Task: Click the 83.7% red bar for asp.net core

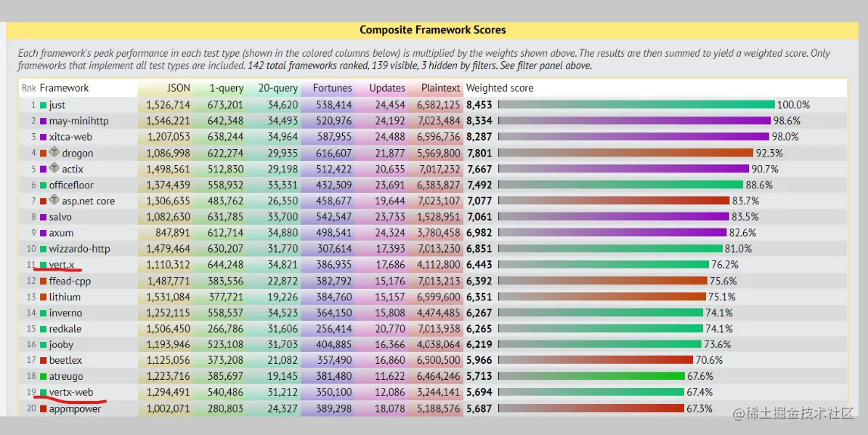Action: pos(614,201)
